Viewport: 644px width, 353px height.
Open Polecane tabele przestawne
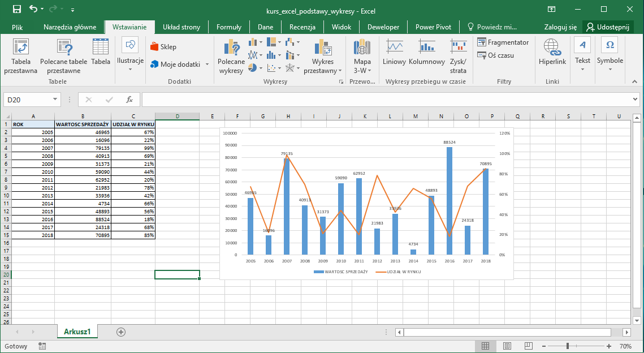coord(64,56)
